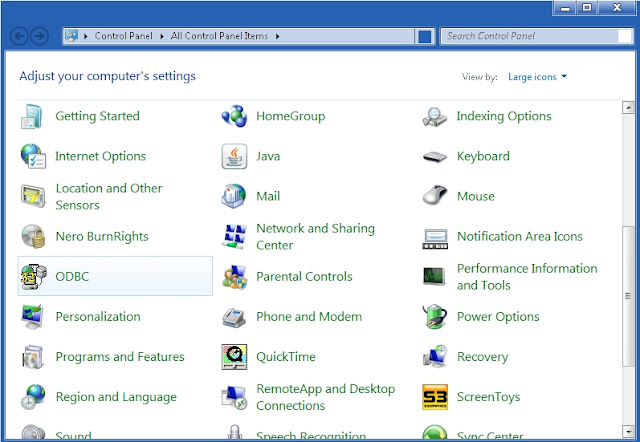Click the Control Panel icon in address bar
640x442 pixels.
click(71, 36)
